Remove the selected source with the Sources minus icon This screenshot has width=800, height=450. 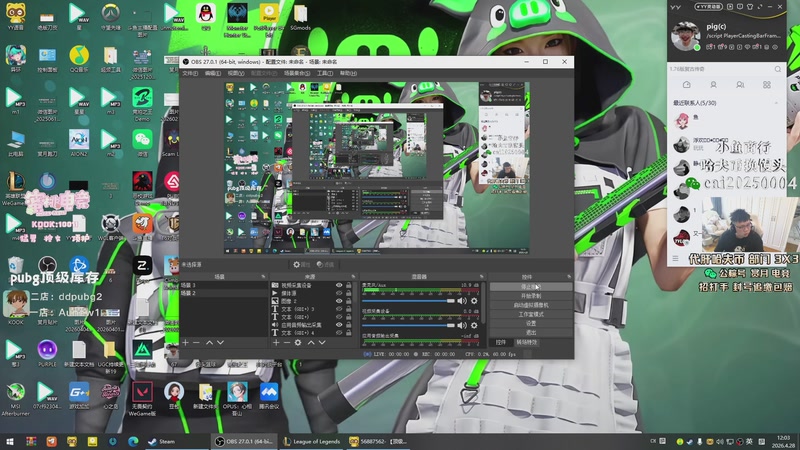(287, 343)
